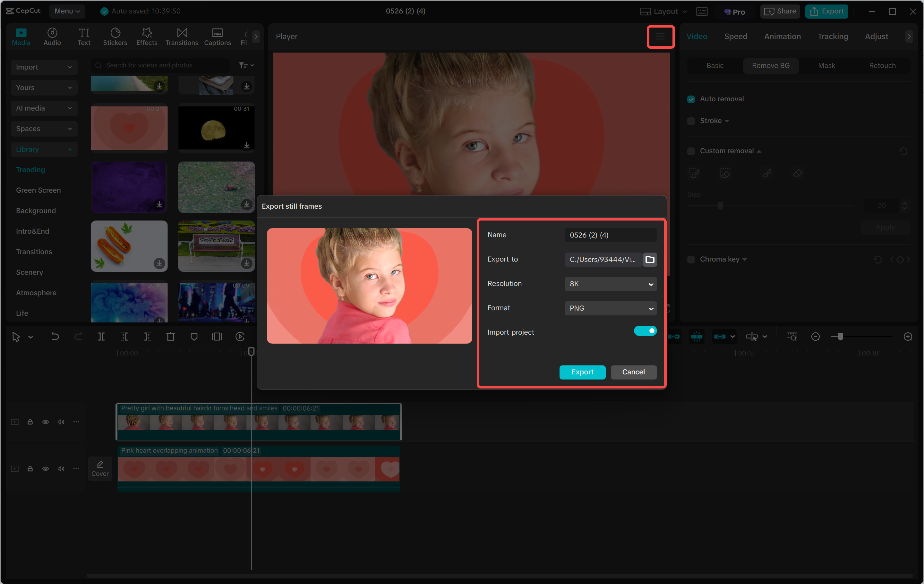The width and height of the screenshot is (924, 584).
Task: Collapse the Custom removal section
Action: (759, 151)
